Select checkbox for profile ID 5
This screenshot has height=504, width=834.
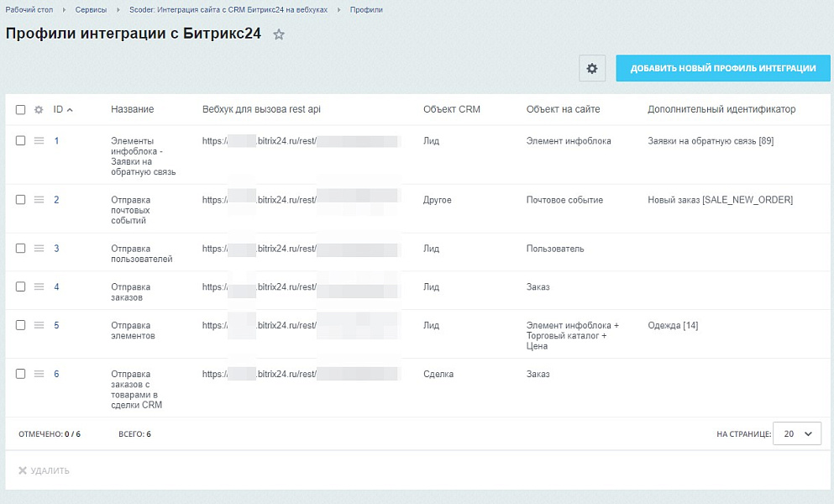click(21, 326)
